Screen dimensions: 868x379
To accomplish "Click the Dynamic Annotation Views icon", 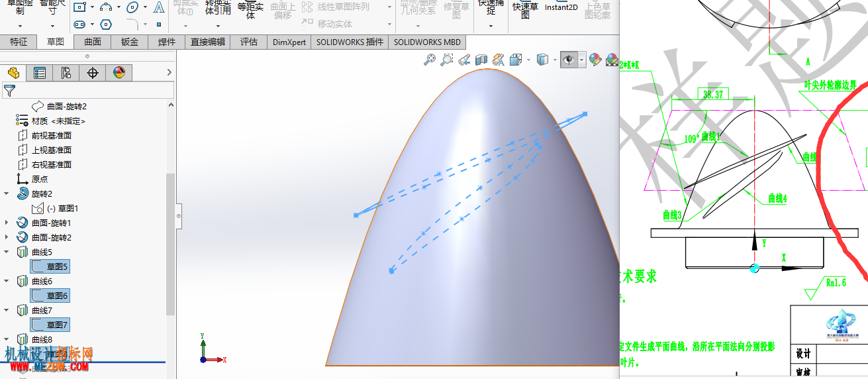I will [x=498, y=60].
